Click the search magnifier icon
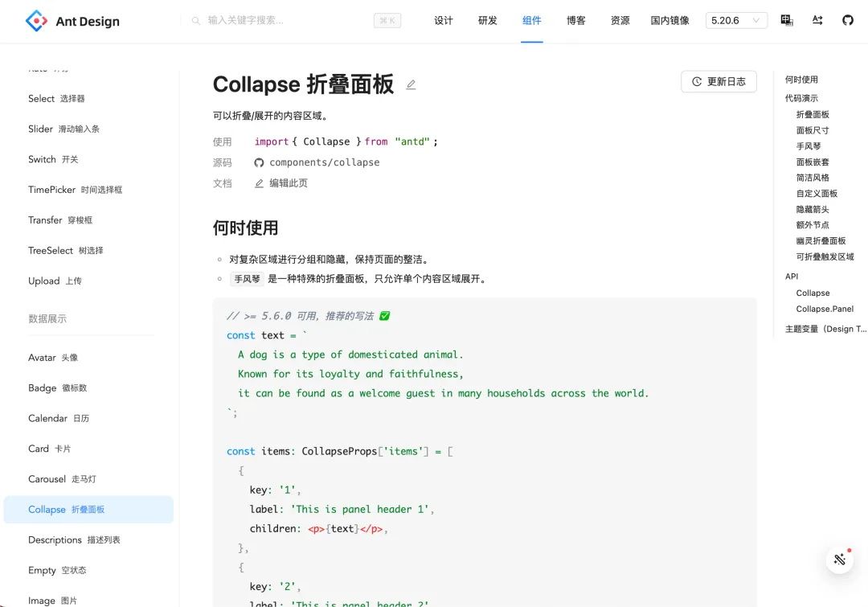868x607 pixels. 196,20
